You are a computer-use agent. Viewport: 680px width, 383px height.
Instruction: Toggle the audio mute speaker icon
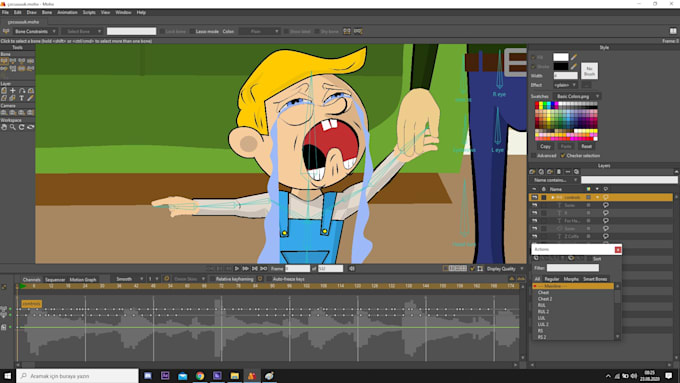pyautogui.click(x=352, y=268)
